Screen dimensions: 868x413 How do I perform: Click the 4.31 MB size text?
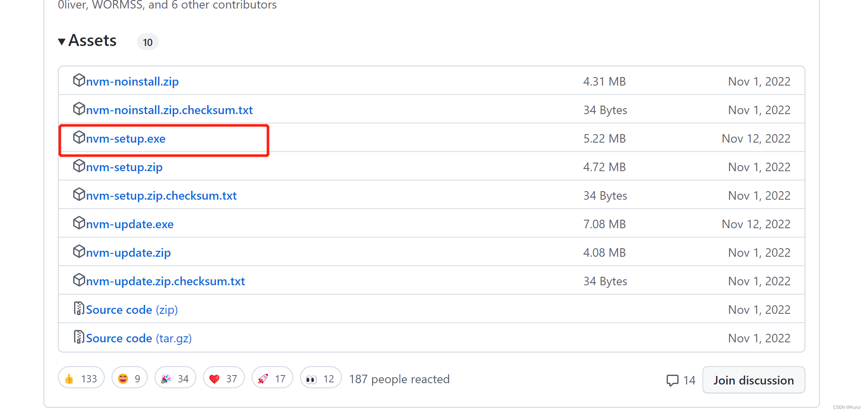(604, 81)
